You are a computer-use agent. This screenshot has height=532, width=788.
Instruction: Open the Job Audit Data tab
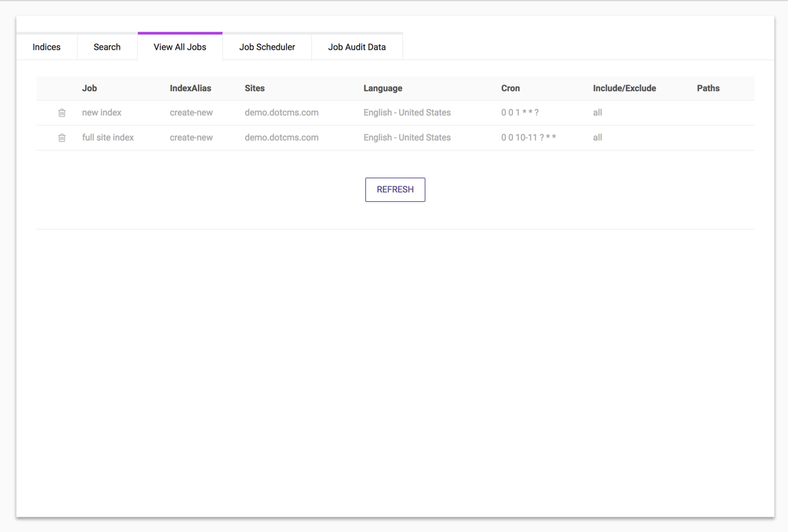357,47
